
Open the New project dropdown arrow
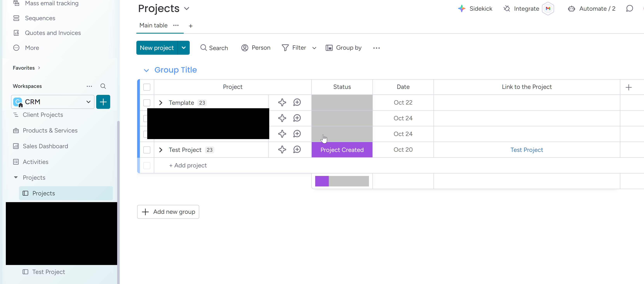[x=184, y=48]
